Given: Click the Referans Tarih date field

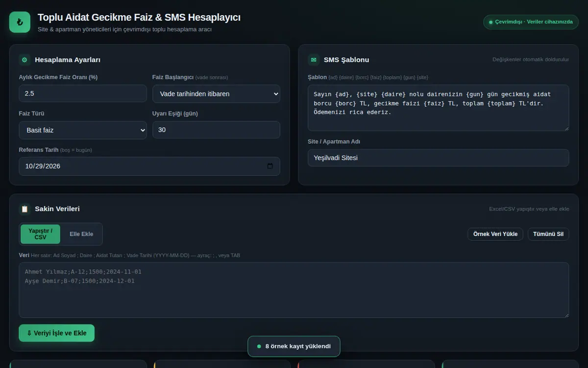Looking at the screenshot, I should pyautogui.click(x=149, y=166).
